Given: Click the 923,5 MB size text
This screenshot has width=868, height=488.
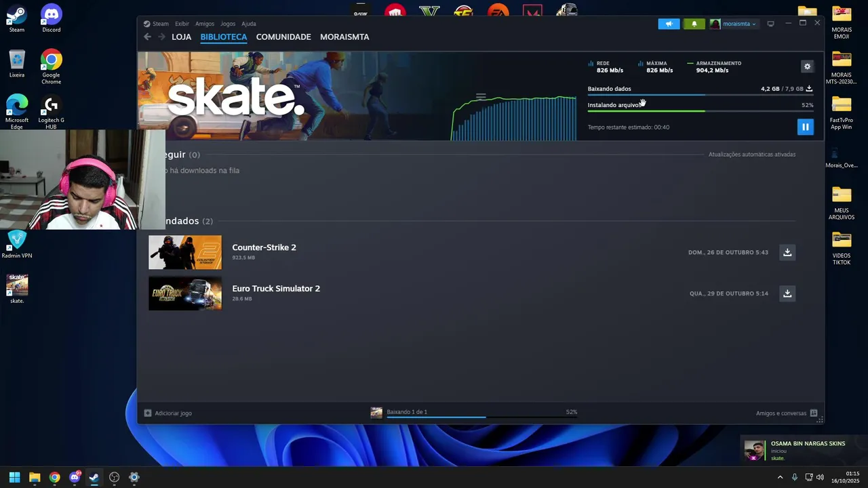Looking at the screenshot, I should [243, 258].
